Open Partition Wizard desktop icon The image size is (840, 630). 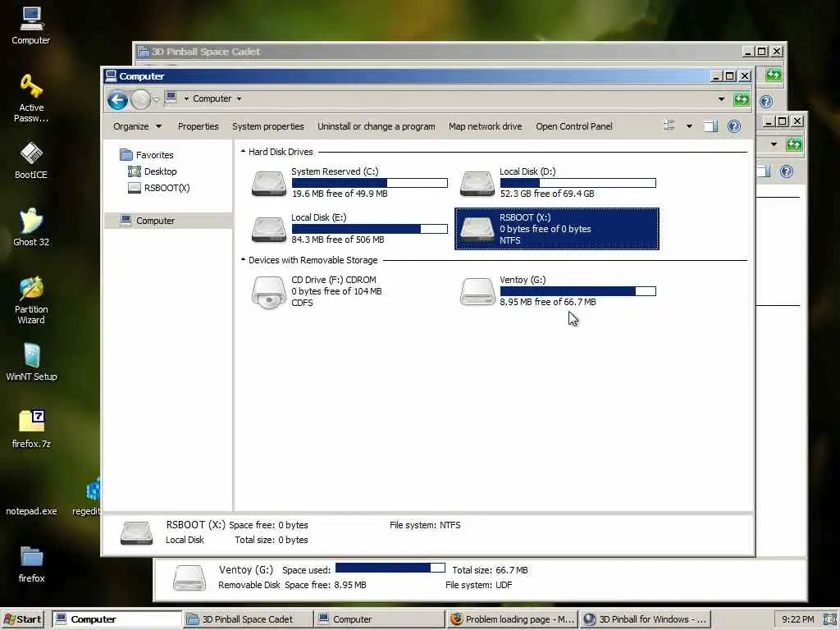(x=31, y=300)
